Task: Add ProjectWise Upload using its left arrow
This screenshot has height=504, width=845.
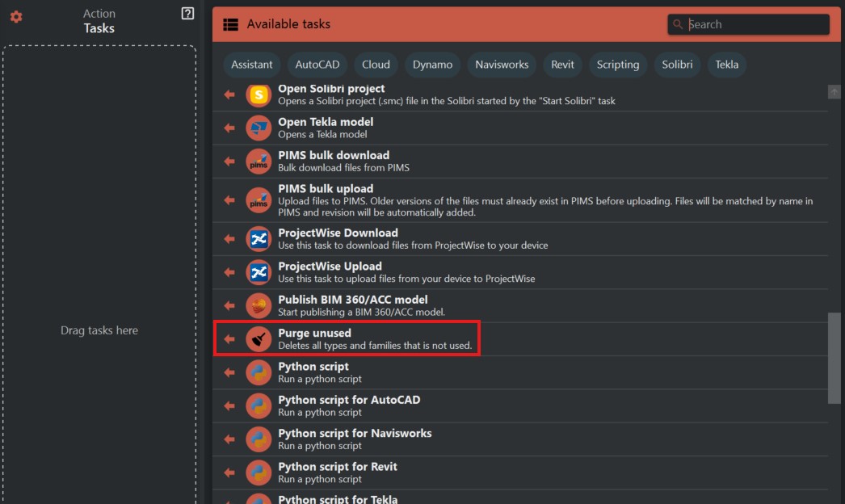Action: [x=229, y=272]
